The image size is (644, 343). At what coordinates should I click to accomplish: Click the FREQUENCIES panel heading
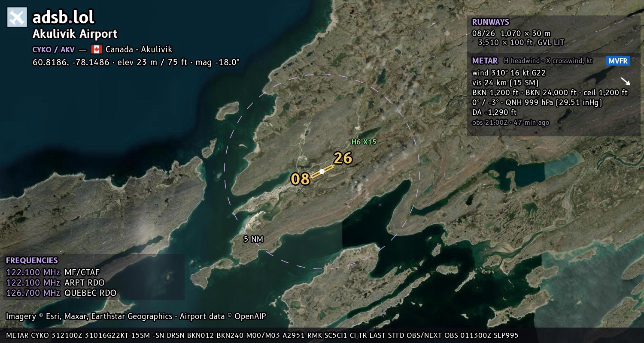click(x=32, y=260)
